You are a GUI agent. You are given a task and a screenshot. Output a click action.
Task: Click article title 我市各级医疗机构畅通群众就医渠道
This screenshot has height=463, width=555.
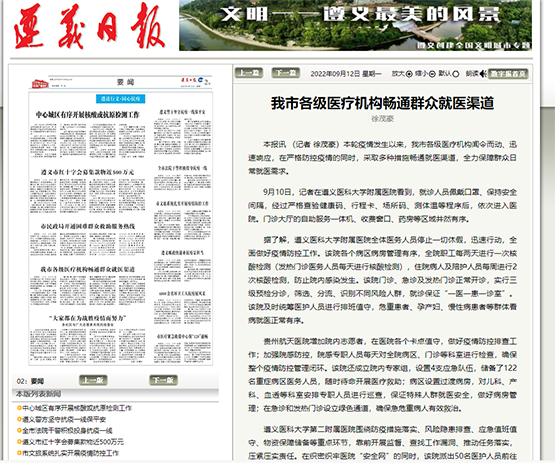click(382, 103)
